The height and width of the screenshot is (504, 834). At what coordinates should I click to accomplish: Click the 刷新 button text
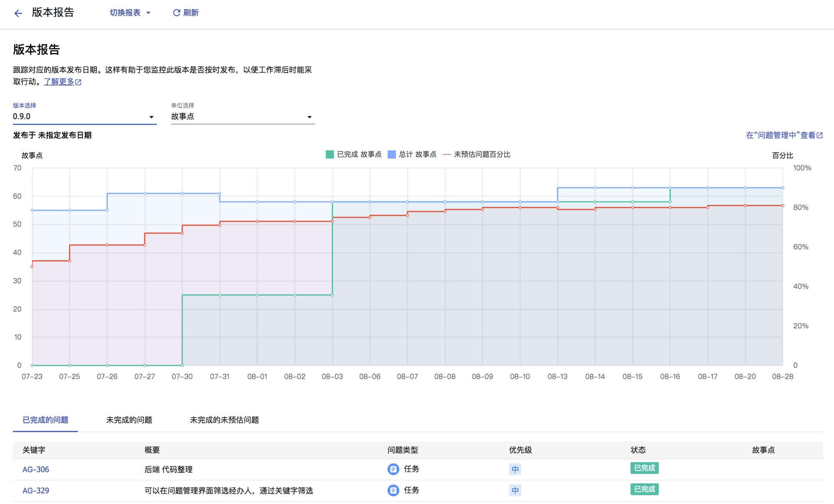point(191,13)
